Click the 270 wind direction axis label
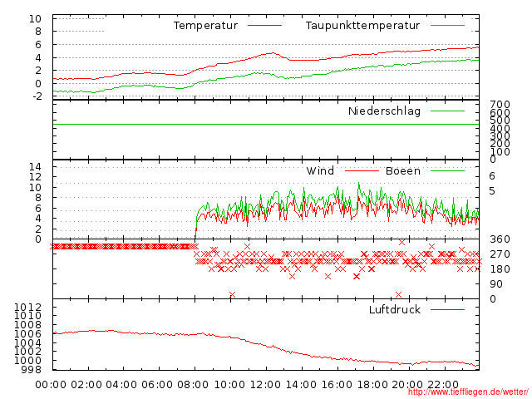The width and height of the screenshot is (532, 399). coord(500,254)
